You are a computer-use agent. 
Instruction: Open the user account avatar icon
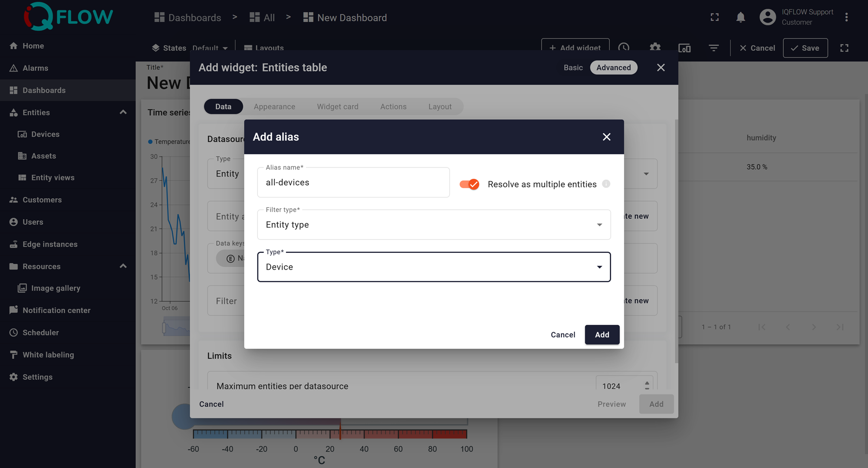coord(767,17)
